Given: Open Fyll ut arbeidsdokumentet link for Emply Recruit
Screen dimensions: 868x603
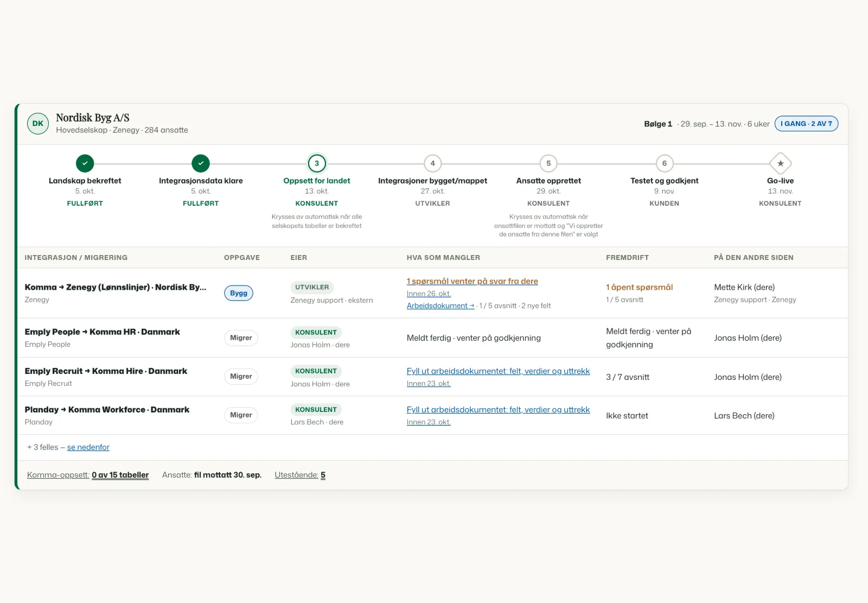Looking at the screenshot, I should [x=498, y=371].
